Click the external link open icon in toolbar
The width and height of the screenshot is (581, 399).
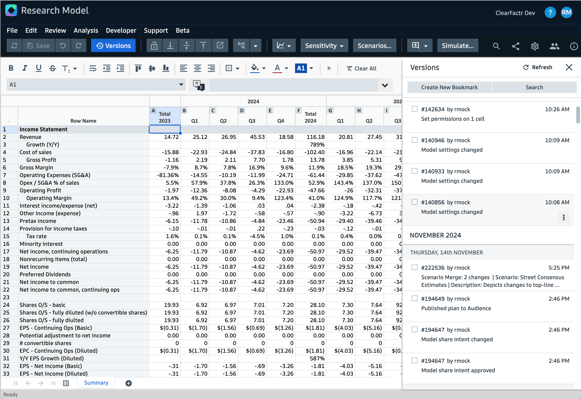[x=220, y=46]
